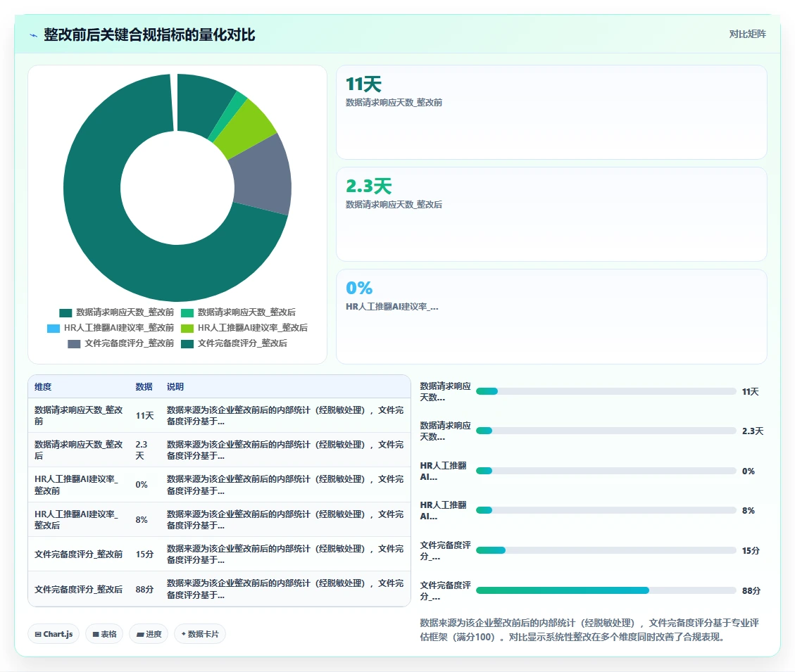Toggle legend swatch 文件完备度评分_整改后

187,344
